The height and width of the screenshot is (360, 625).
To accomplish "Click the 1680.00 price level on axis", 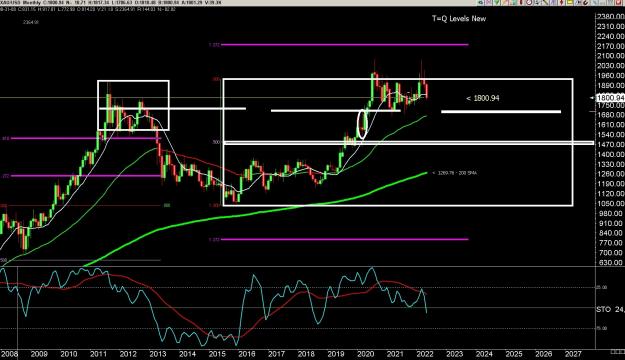I will click(610, 115).
